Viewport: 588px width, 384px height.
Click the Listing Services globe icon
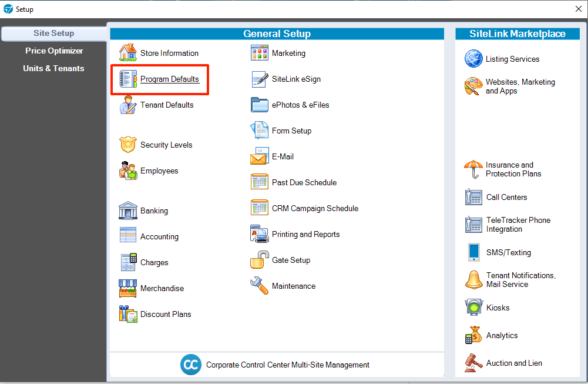(x=473, y=59)
